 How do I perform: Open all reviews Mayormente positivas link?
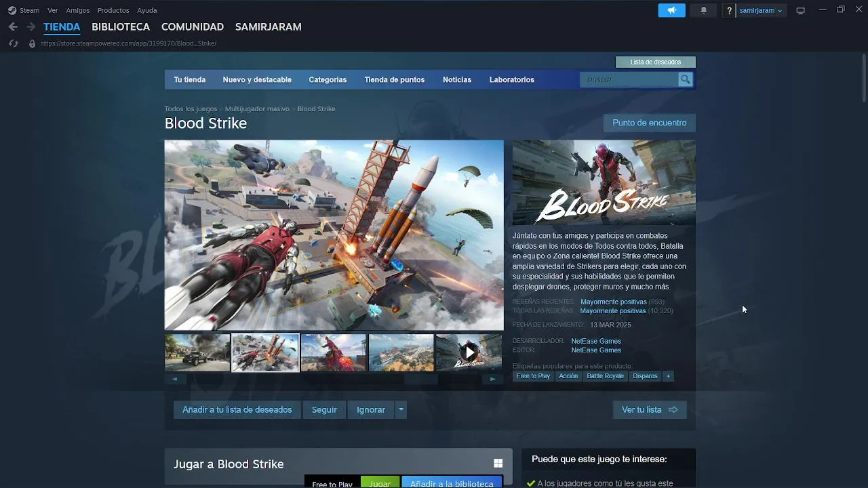click(x=612, y=311)
